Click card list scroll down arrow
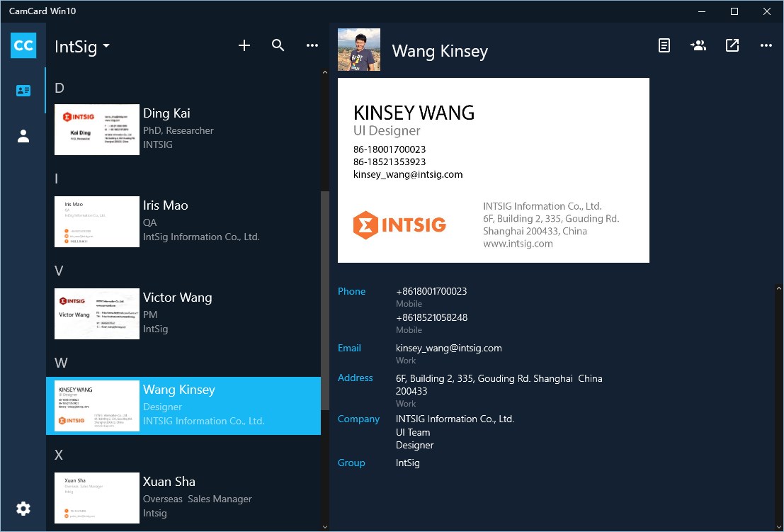The image size is (784, 532). 325,526
